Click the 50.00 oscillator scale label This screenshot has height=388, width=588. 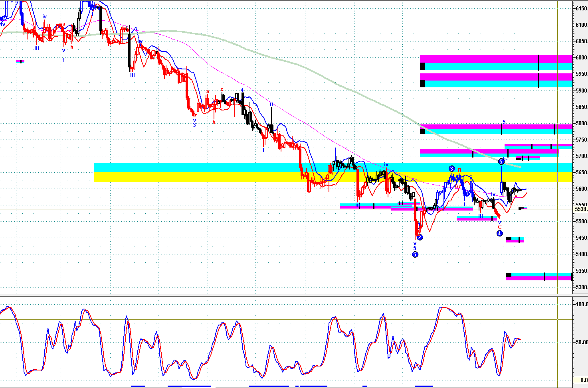tap(582, 342)
